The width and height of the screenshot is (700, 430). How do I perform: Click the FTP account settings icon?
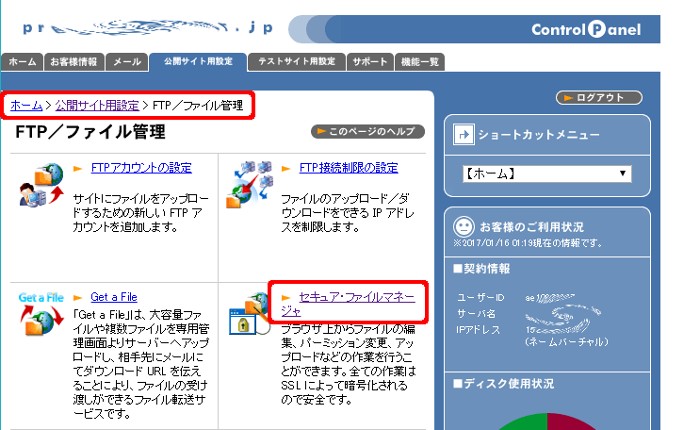[x=42, y=185]
